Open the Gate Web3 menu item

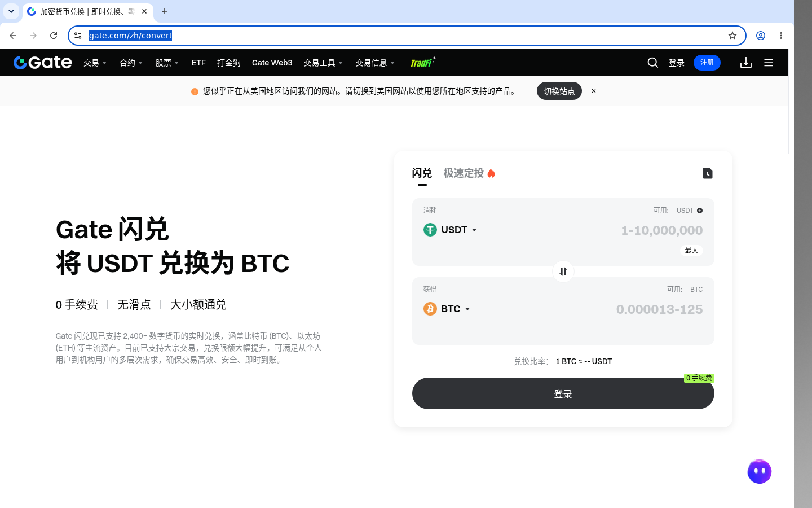[272, 63]
